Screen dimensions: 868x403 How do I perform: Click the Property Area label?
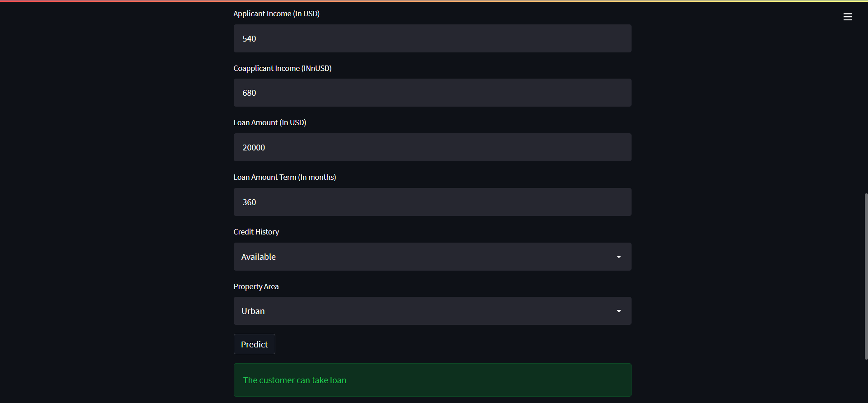(x=256, y=286)
